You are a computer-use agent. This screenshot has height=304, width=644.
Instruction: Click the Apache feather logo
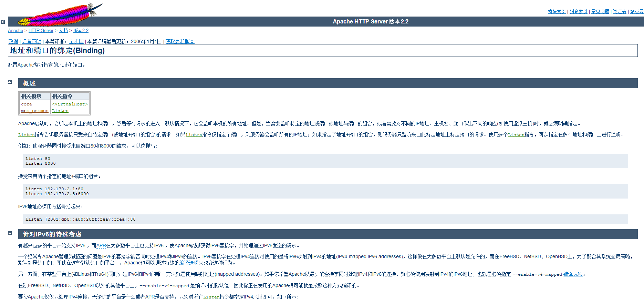(60, 14)
